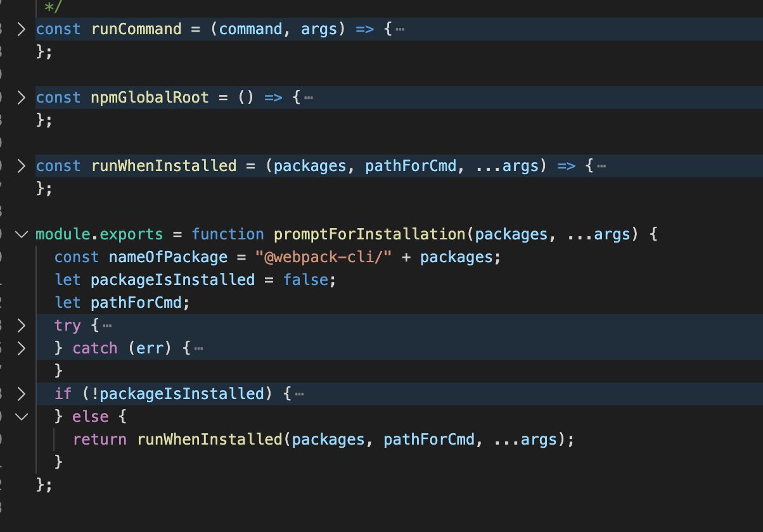
Task: Collapse the module.exports function fold chevron
Action: [x=21, y=234]
